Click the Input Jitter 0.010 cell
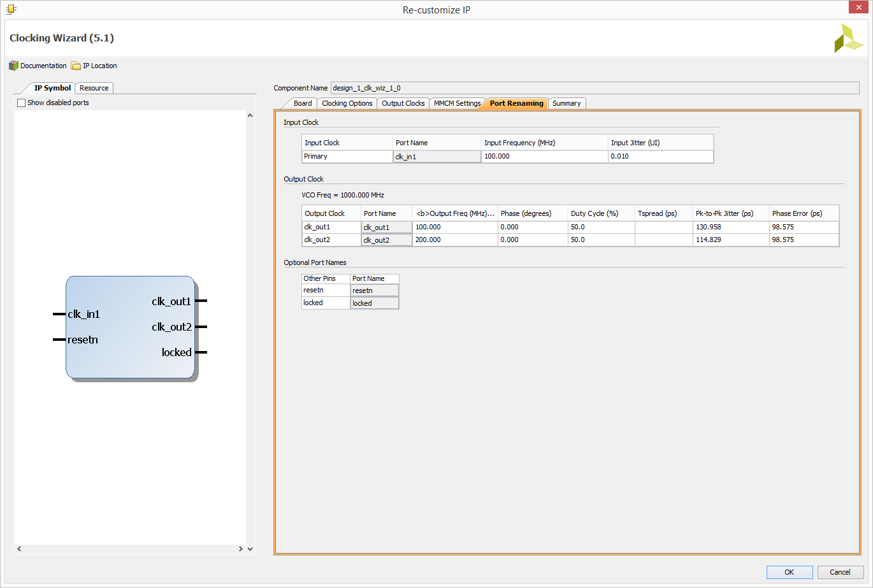 tap(661, 156)
